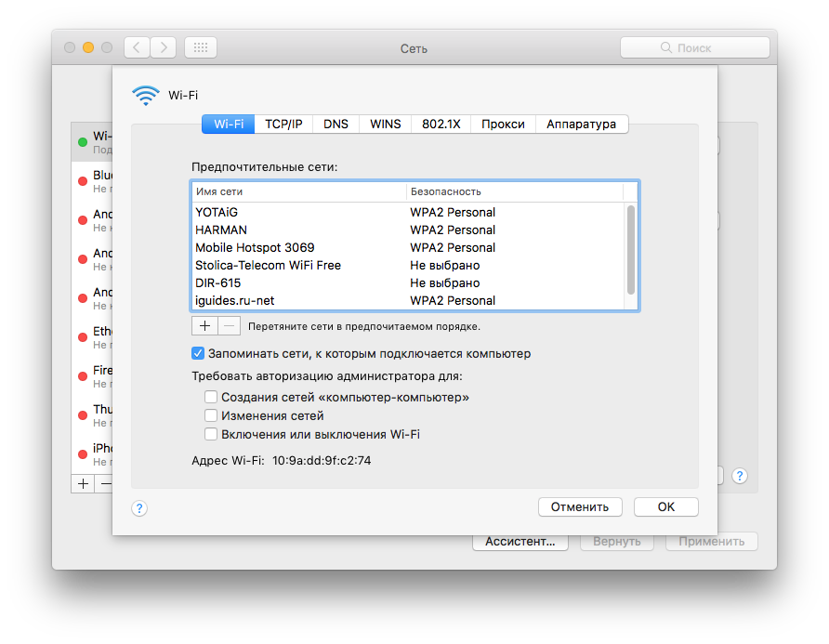
Task: Select the iPhone service in the sidebar
Action: click(92, 454)
